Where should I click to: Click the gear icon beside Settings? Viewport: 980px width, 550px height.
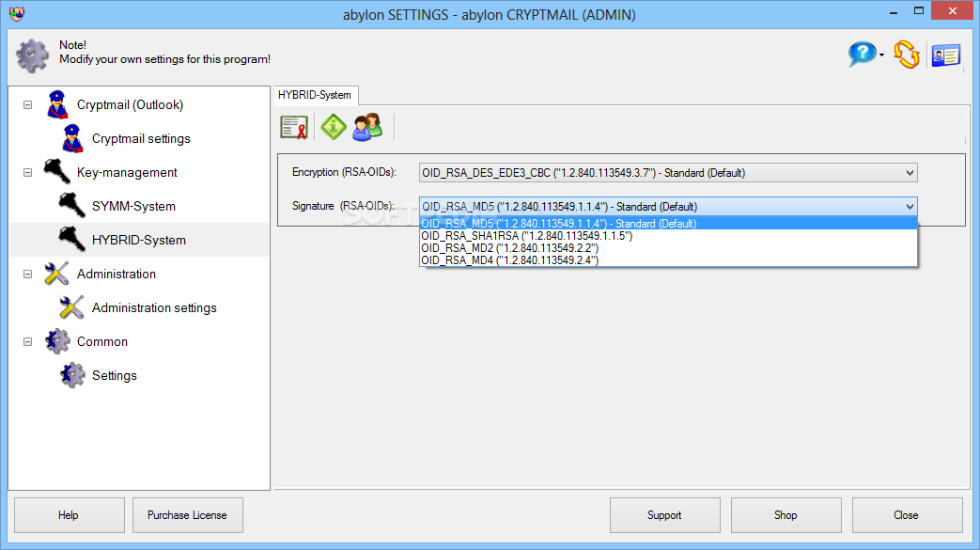click(72, 375)
